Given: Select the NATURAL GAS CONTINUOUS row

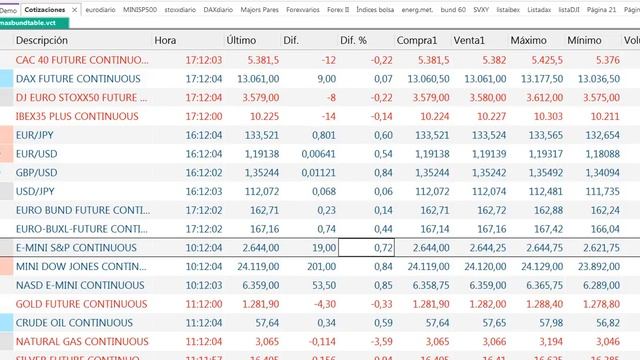Looking at the screenshot, I should pos(320,342).
